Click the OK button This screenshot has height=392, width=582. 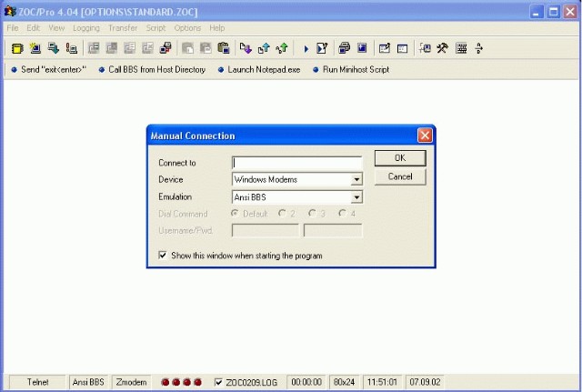click(400, 158)
